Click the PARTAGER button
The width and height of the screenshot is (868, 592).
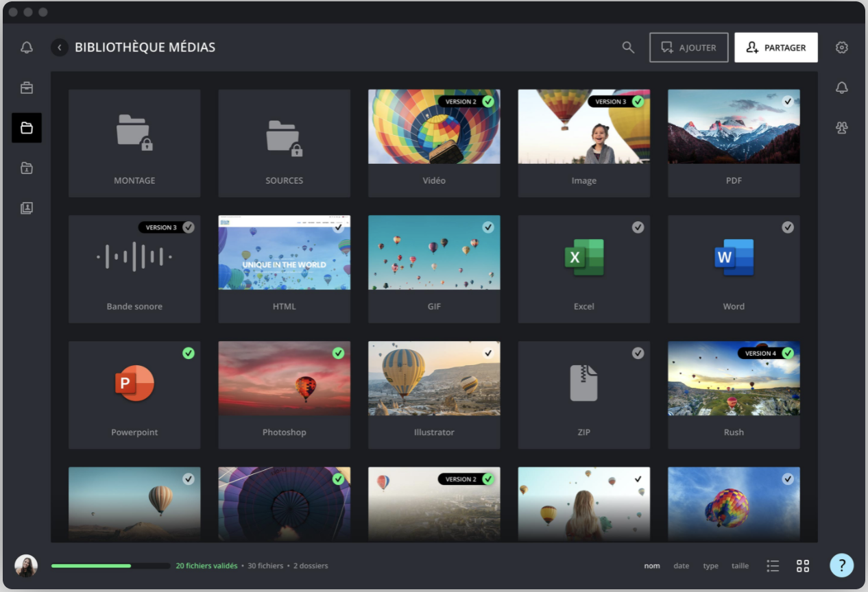point(775,47)
